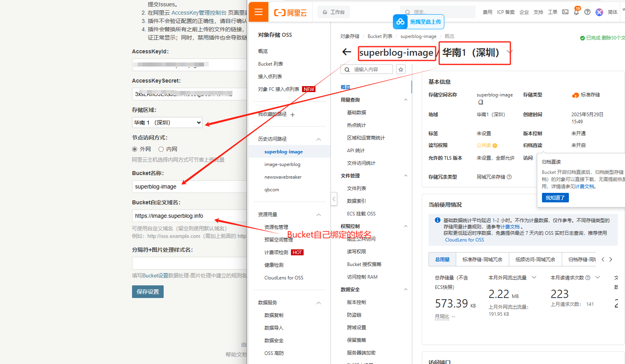Viewport: 625px width, 364px height.
Task: Collapse the 数据安全 group in bucket menu
Action: pos(406,289)
